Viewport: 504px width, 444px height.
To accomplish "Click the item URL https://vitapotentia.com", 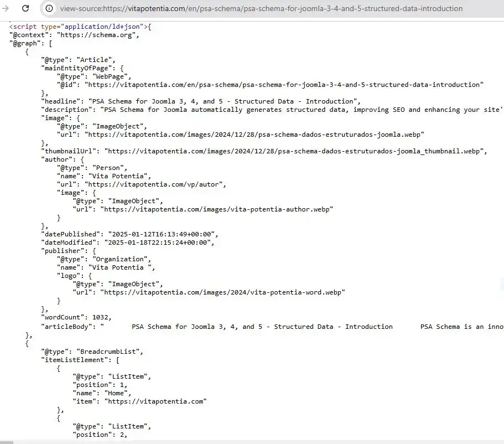I will tap(155, 401).
